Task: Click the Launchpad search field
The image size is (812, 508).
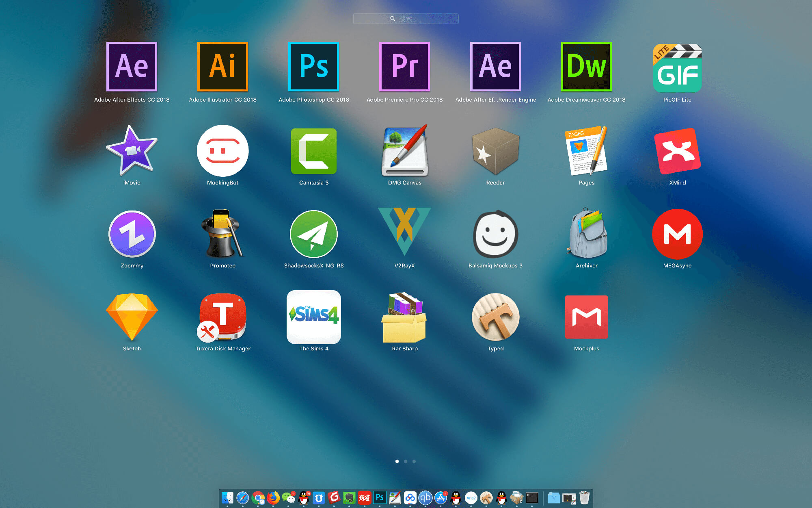Action: (406, 19)
